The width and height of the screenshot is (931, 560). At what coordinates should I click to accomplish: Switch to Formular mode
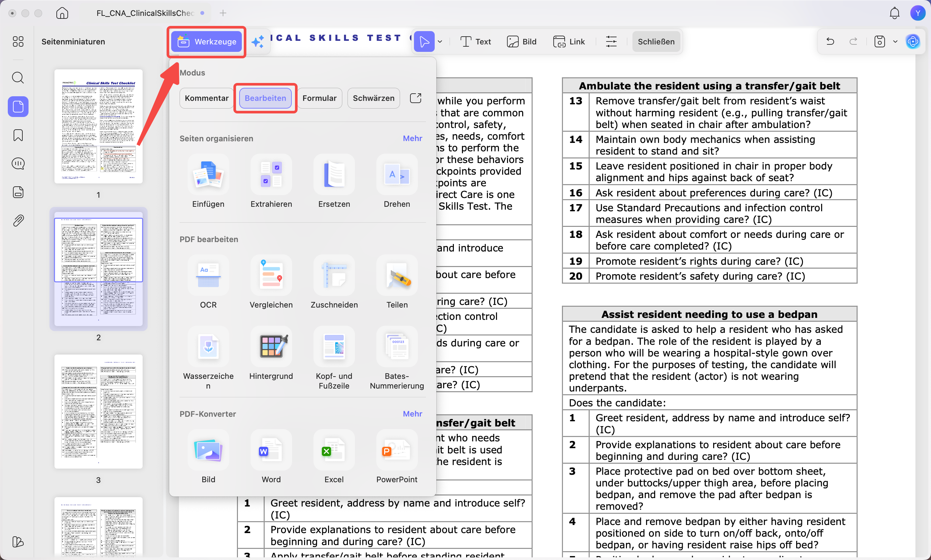click(x=319, y=98)
